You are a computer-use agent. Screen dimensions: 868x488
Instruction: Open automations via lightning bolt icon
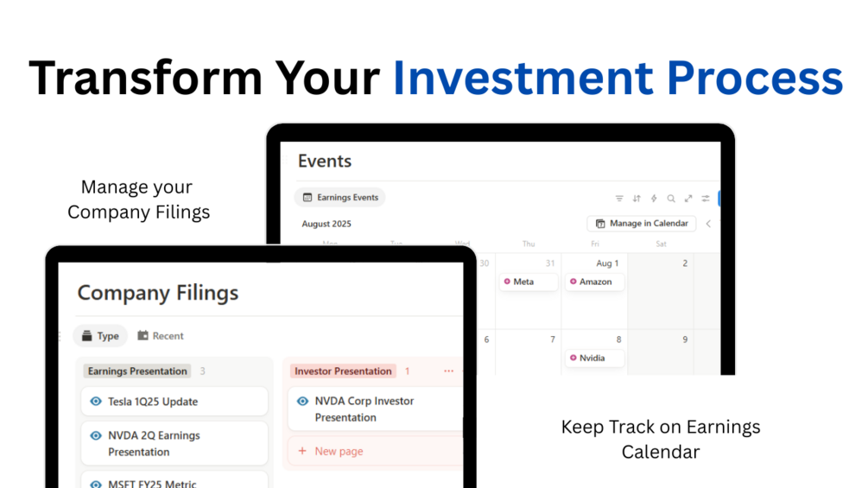(x=654, y=199)
